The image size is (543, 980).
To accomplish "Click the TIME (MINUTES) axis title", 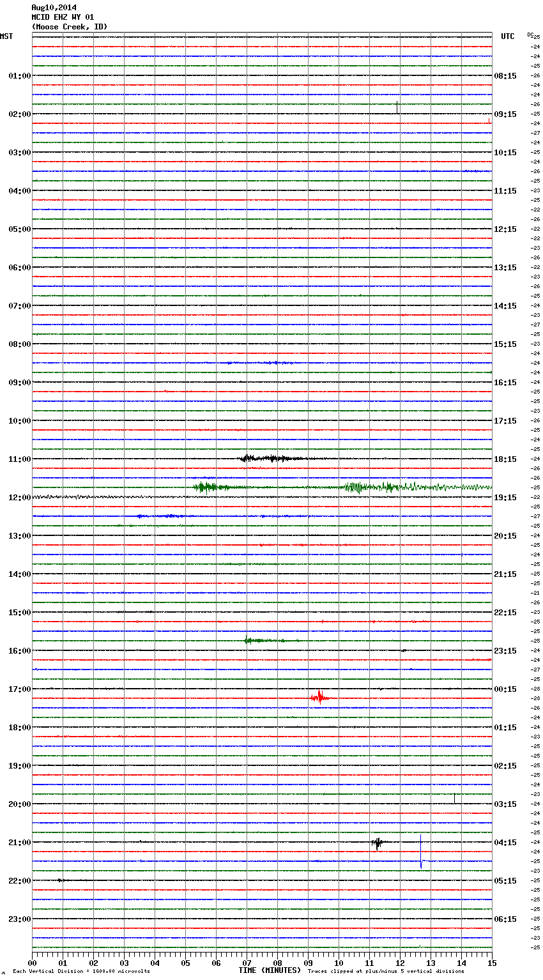I will coord(270,970).
